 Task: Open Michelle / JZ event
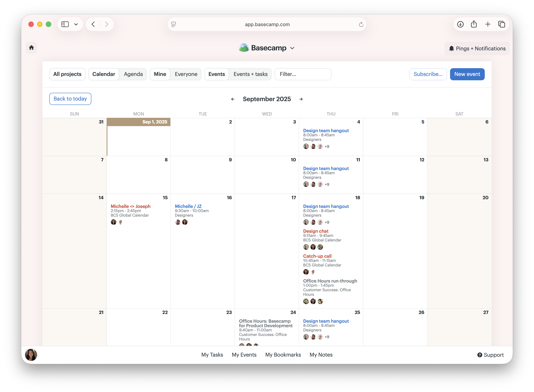[188, 206]
